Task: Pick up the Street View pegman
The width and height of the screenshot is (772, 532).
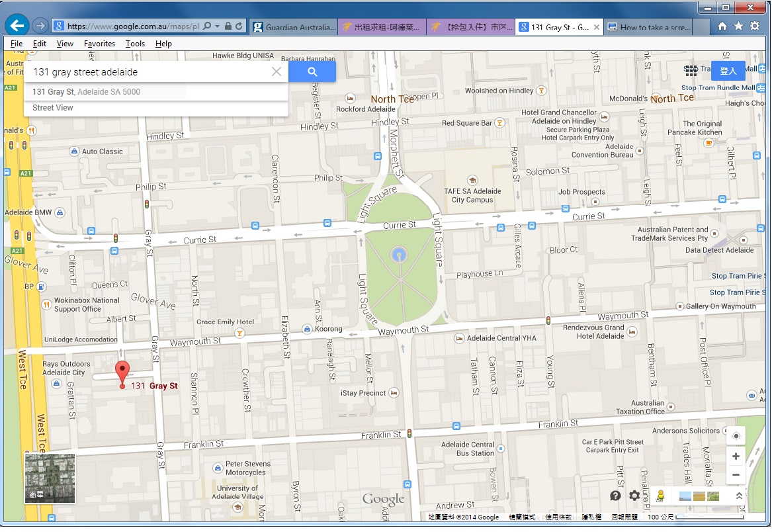Action: click(660, 496)
